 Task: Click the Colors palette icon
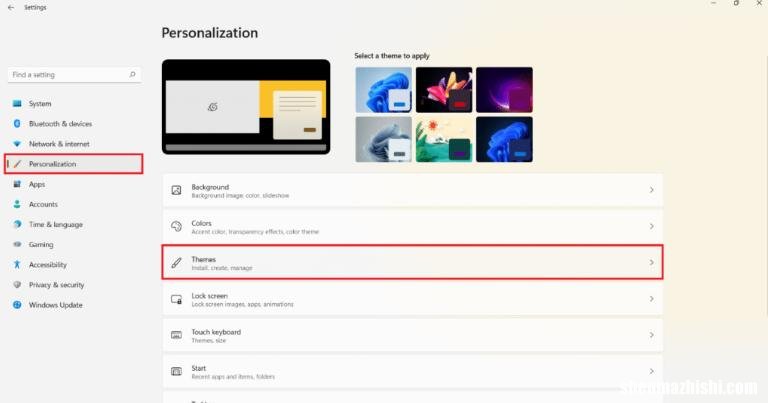(x=176, y=226)
